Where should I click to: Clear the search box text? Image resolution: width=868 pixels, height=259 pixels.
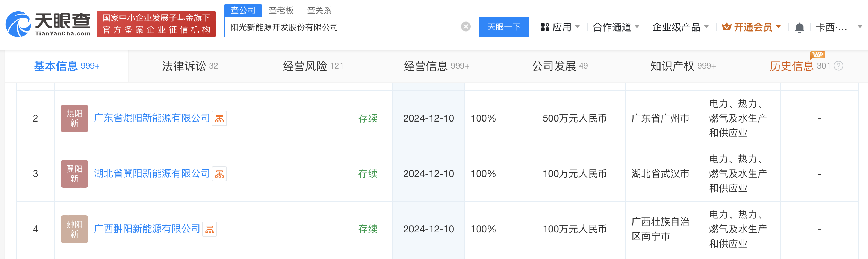click(x=466, y=27)
